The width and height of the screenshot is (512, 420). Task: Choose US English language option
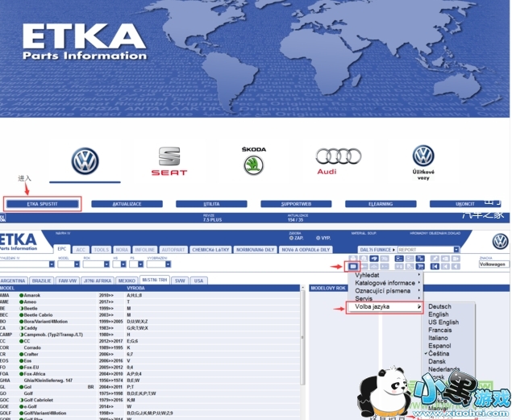[443, 322]
